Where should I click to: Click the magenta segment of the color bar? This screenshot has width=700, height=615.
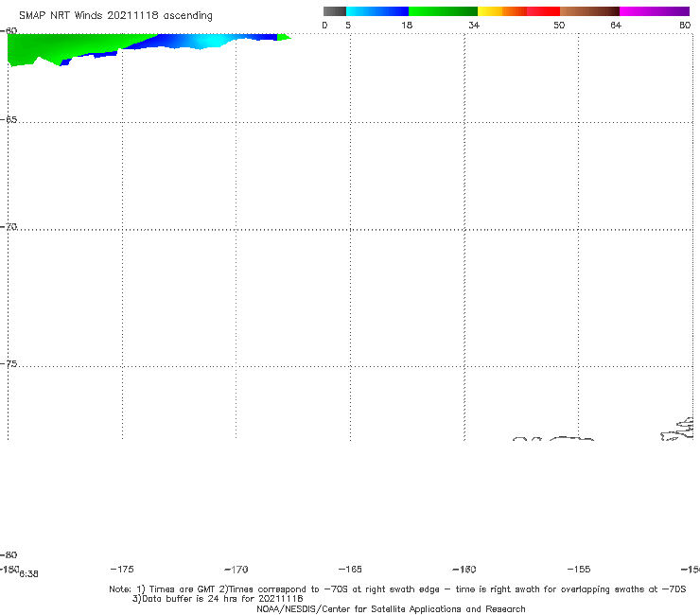point(655,11)
